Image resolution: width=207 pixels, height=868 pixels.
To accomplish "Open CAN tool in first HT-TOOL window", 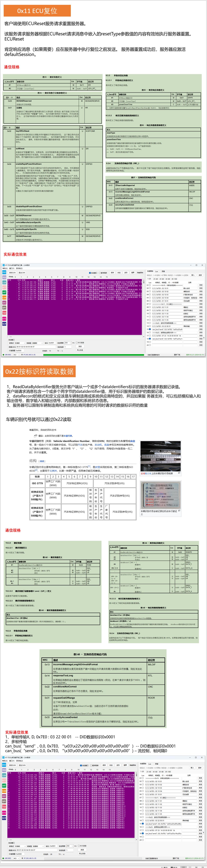I will [4, 297].
